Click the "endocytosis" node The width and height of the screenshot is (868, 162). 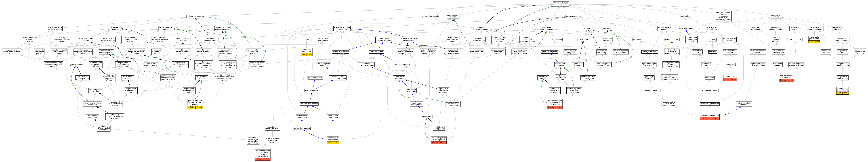(730, 64)
